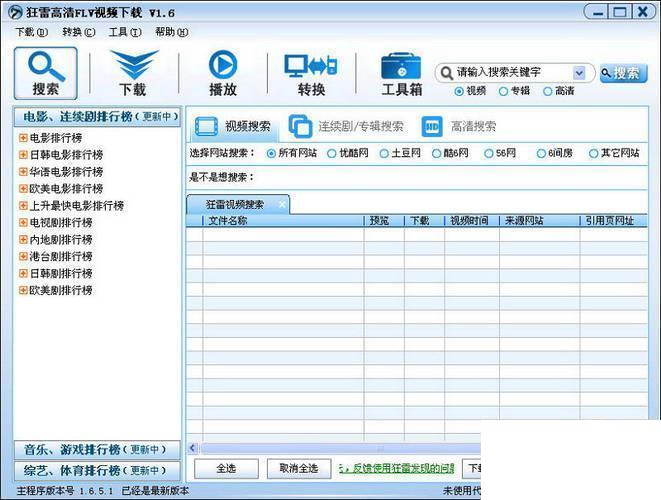Expand 日韩电影排行榜 tree node

tap(23, 155)
